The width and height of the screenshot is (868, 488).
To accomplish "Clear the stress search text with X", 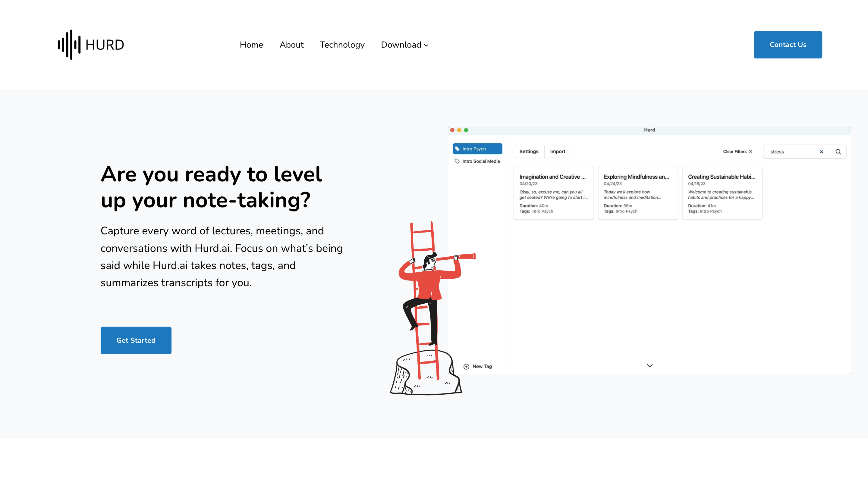I will point(821,152).
